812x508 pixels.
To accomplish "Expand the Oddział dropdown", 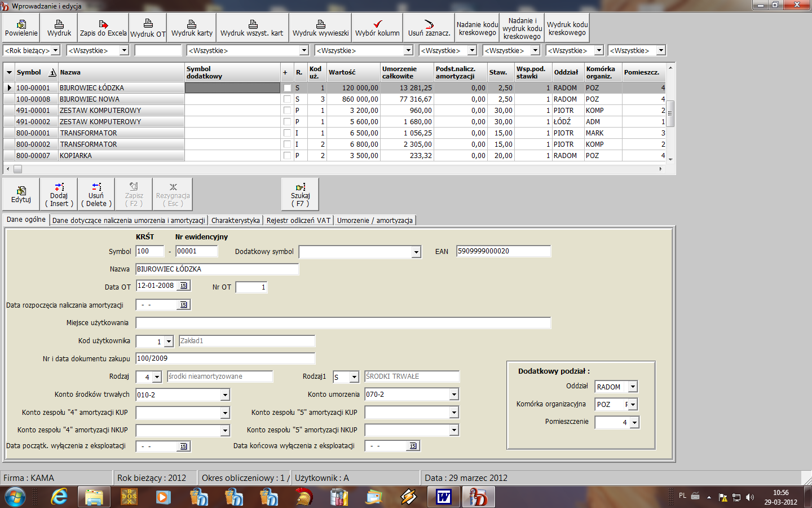I will 633,387.
